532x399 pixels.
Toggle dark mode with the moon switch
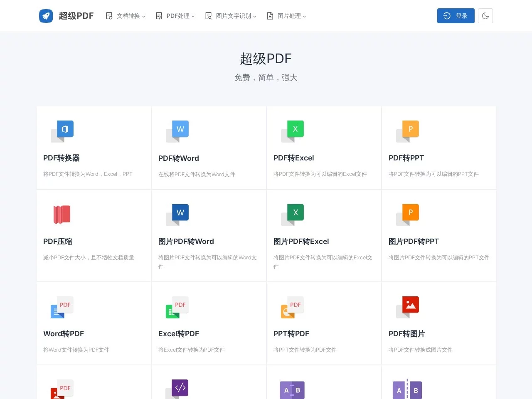pyautogui.click(x=485, y=15)
